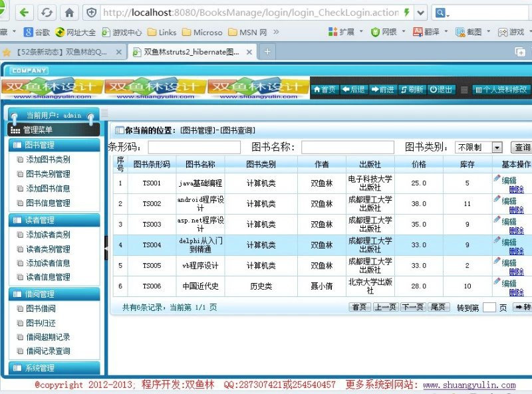Edit the TS005 vb程序设计 row
This screenshot has height=394, width=532.
[x=509, y=262]
